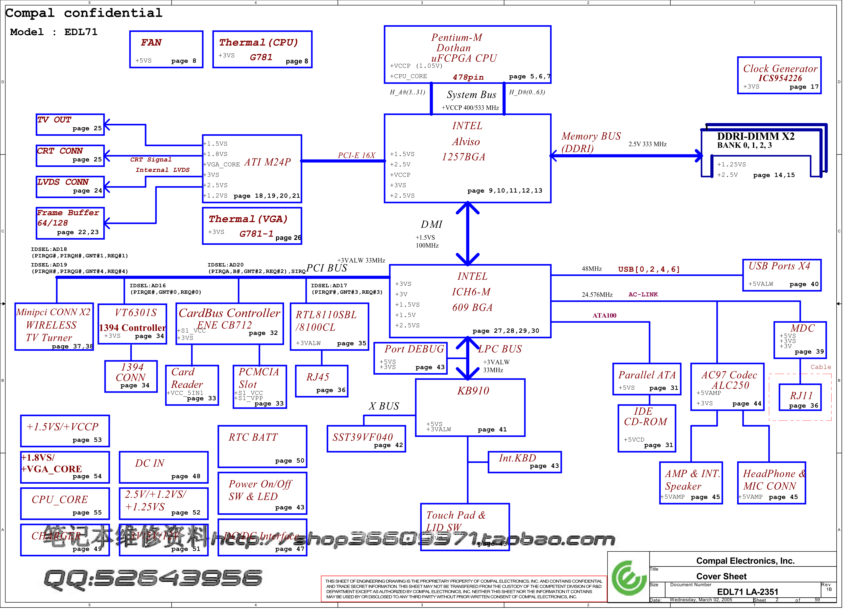Select the RTL8110SBL /8100CL block

click(329, 327)
